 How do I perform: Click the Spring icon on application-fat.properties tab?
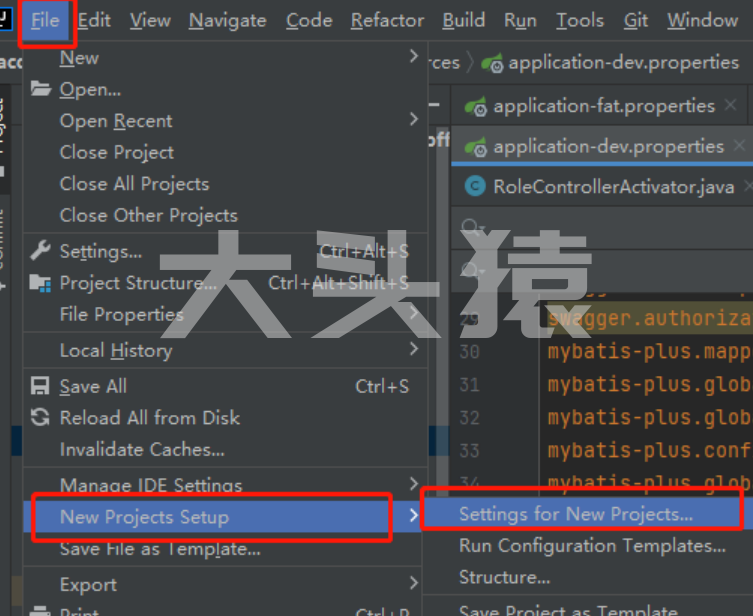pyautogui.click(x=476, y=107)
